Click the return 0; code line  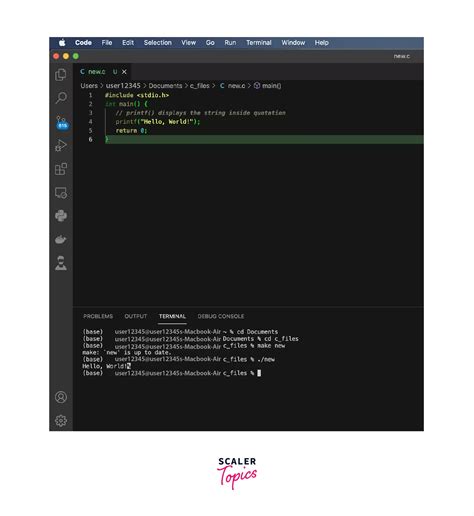coord(131,130)
